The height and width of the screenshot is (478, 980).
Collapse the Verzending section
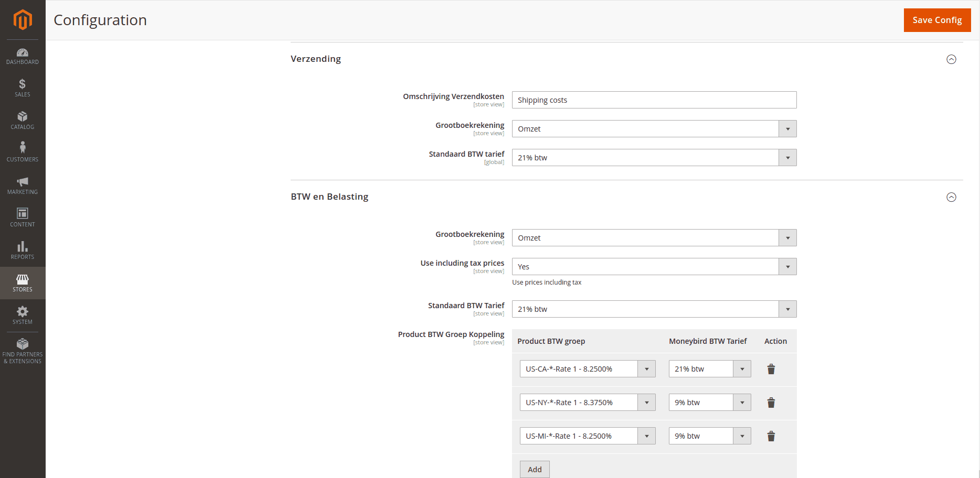[x=951, y=59]
